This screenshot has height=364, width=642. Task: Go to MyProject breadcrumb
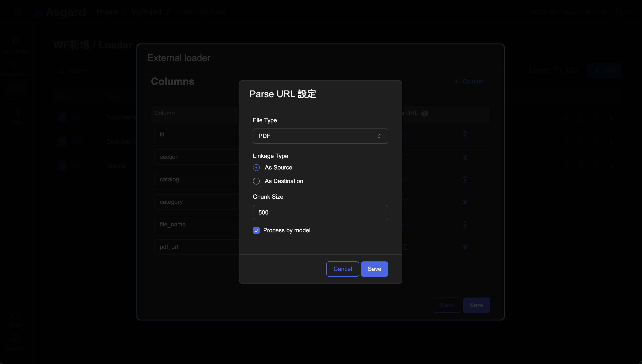click(146, 12)
